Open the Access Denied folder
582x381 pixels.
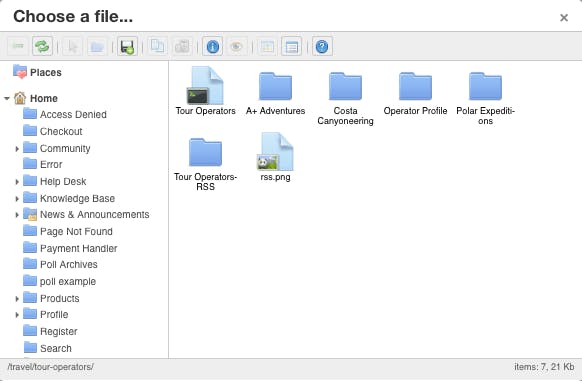point(65,114)
